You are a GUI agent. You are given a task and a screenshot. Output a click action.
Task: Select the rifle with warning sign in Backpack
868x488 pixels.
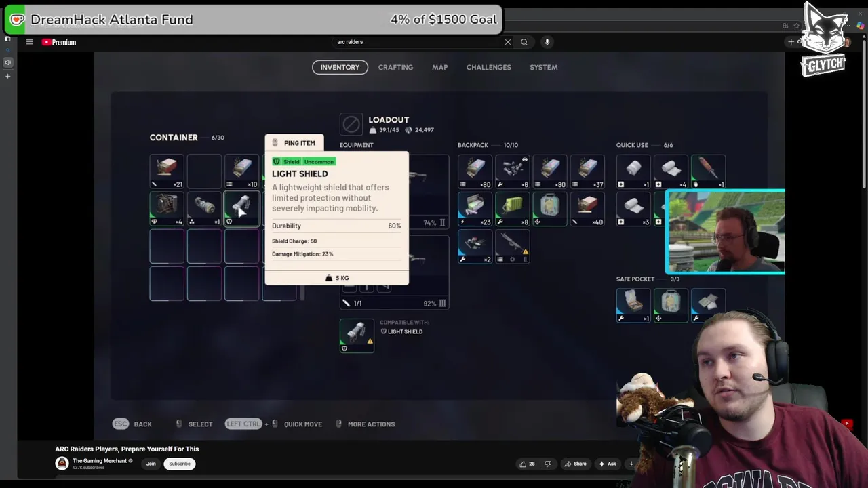(512, 246)
